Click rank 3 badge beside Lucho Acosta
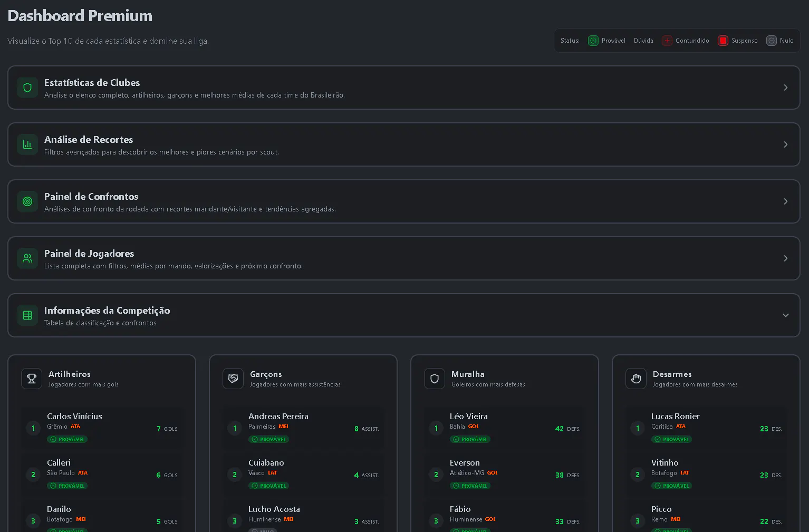This screenshot has width=809, height=532. pyautogui.click(x=235, y=521)
